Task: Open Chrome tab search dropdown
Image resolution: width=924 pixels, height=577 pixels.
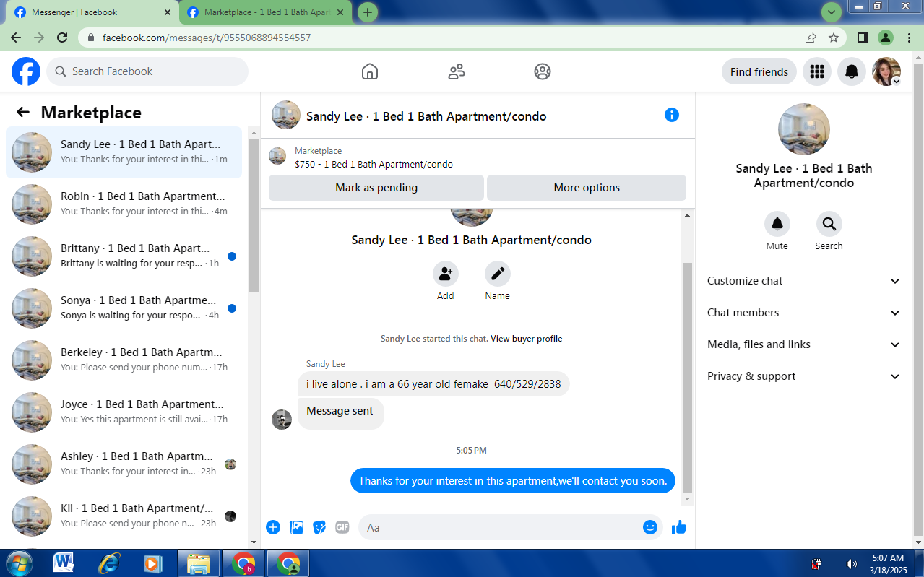Action: (x=832, y=12)
